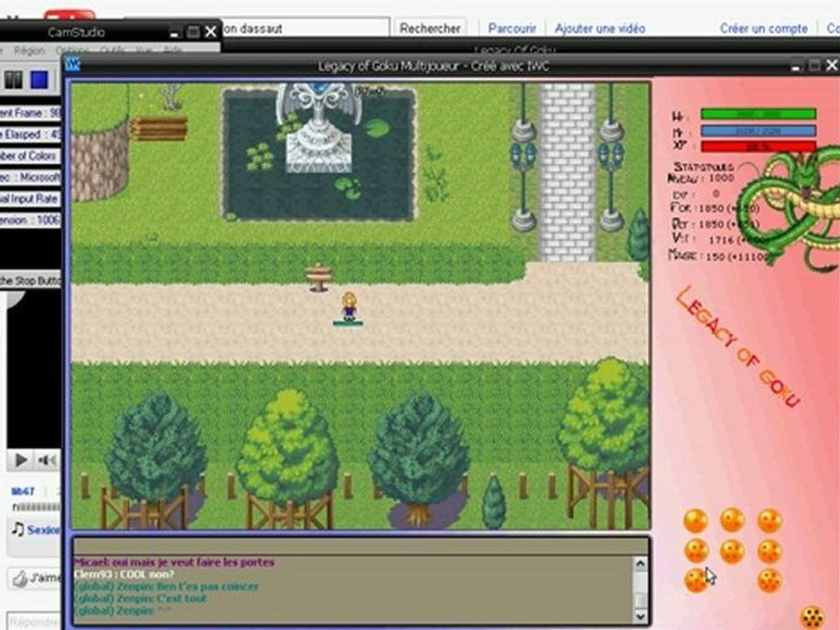Screen dimensions: 840x630
Task: Click the Créer un compte link
Action: [x=763, y=28]
